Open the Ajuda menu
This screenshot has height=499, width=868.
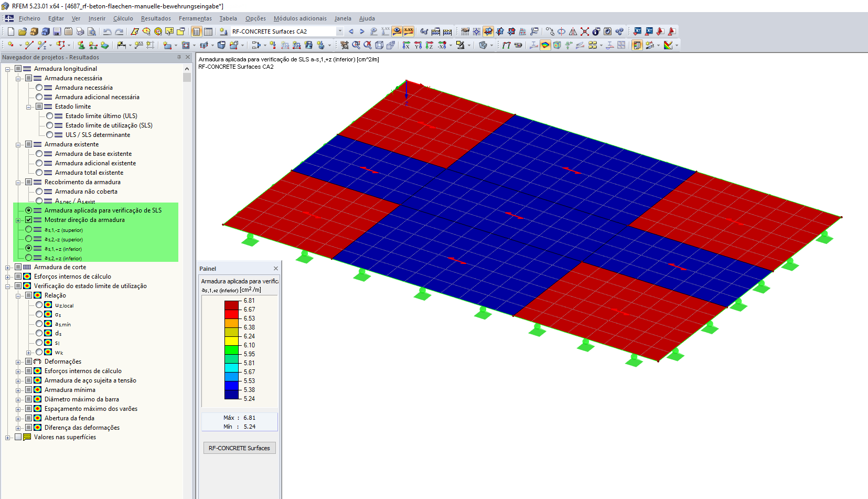click(367, 18)
